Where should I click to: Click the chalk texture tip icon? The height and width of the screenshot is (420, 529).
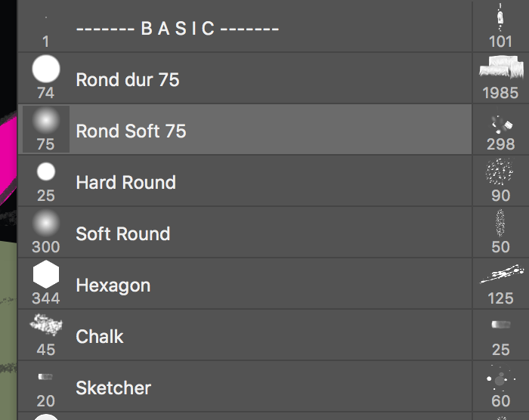[x=46, y=326]
